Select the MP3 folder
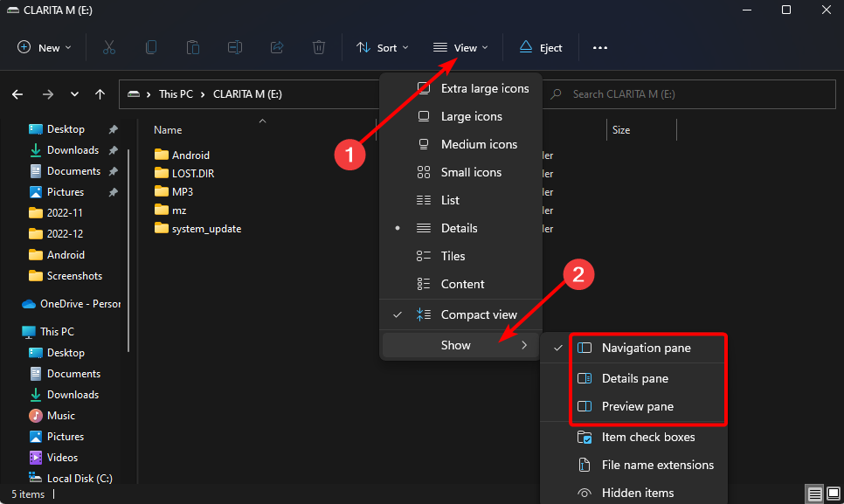Screen dimensions: 844x504 pyautogui.click(x=173, y=191)
